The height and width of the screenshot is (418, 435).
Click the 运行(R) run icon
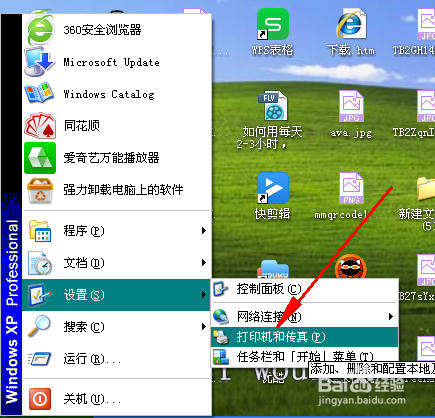40,359
